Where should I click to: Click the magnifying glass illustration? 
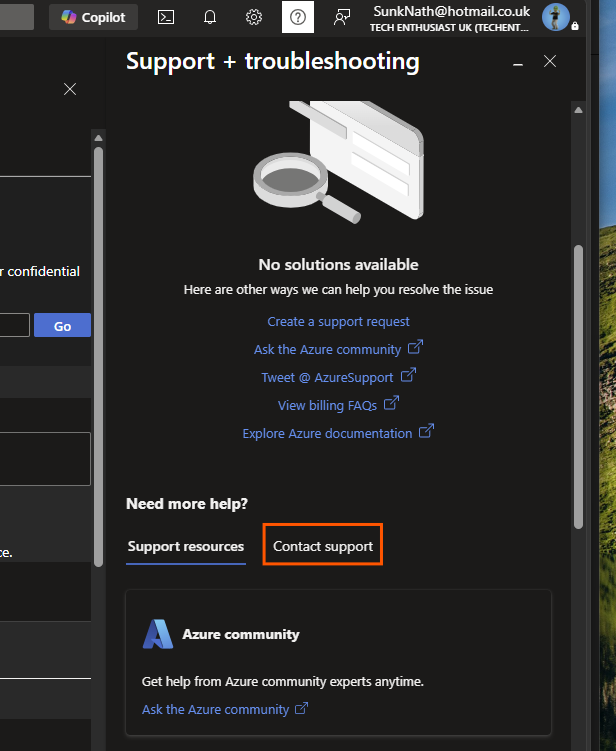(x=307, y=187)
